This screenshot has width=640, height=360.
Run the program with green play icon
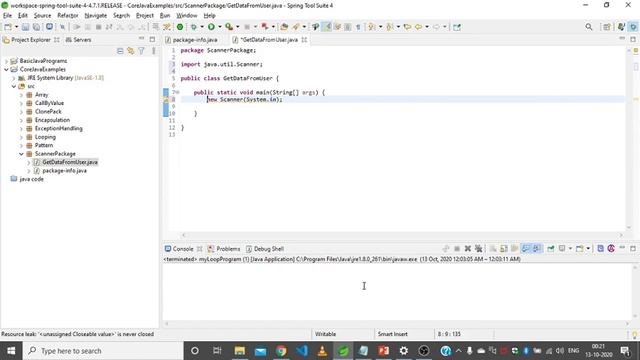click(x=211, y=27)
